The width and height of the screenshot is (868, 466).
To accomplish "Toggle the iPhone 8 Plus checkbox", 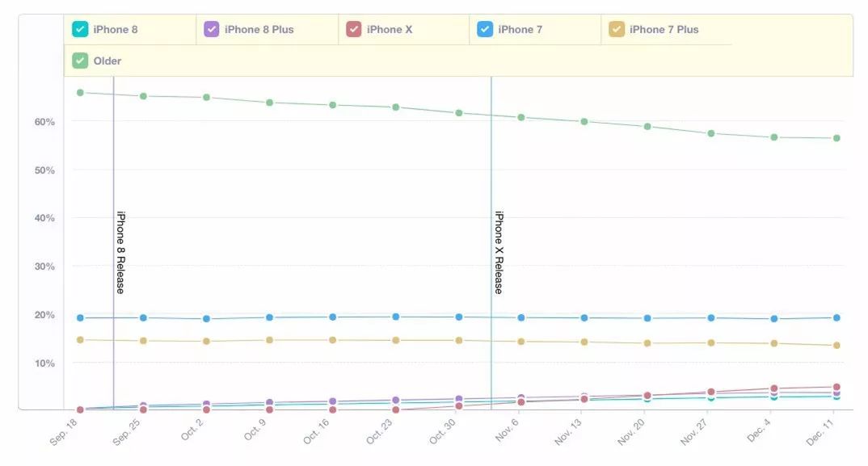I will [x=212, y=30].
